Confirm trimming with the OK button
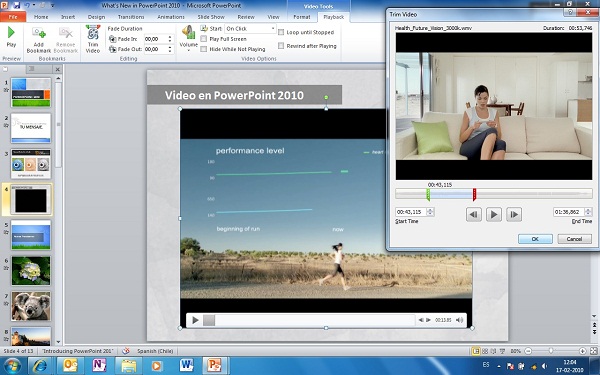This screenshot has height=375, width=600. click(535, 239)
